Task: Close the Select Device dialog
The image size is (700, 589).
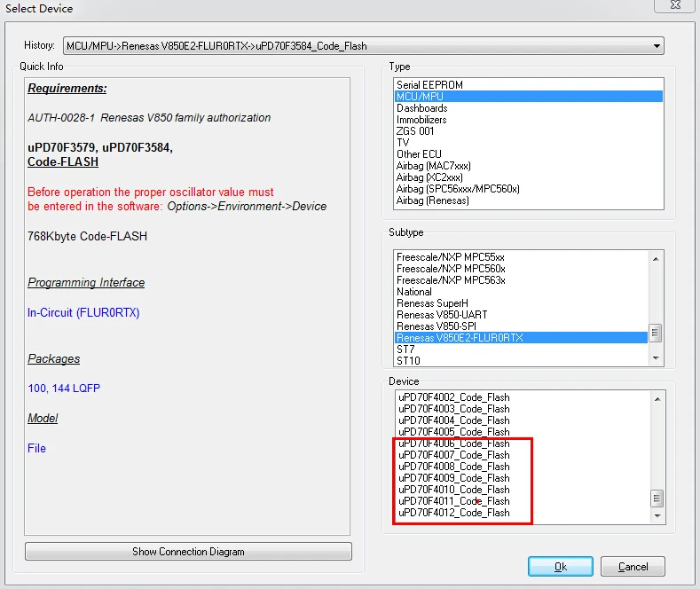Action: pyautogui.click(x=675, y=5)
